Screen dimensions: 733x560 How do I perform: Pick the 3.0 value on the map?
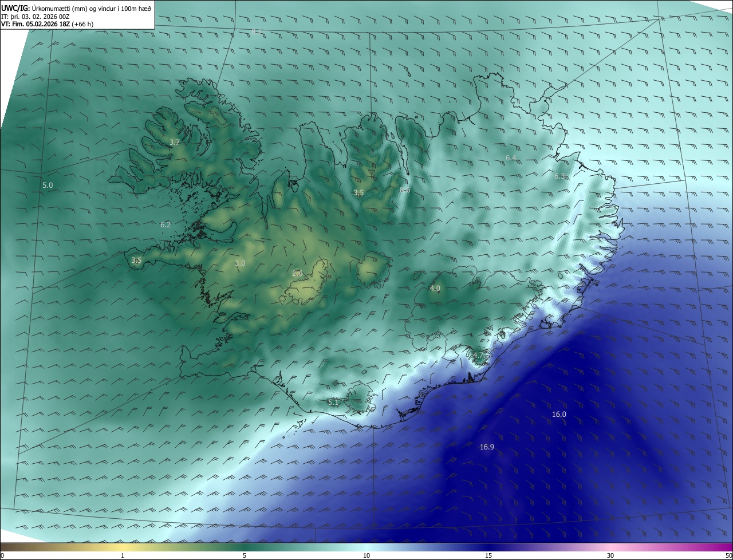point(240,263)
